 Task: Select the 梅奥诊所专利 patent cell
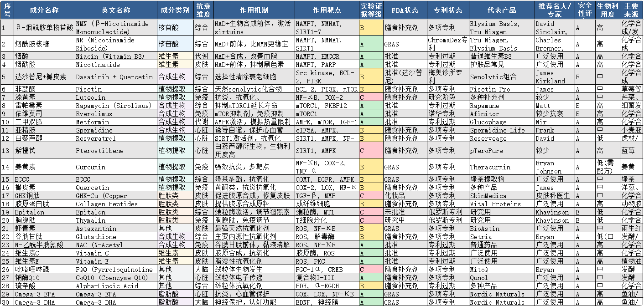pyautogui.click(x=448, y=76)
